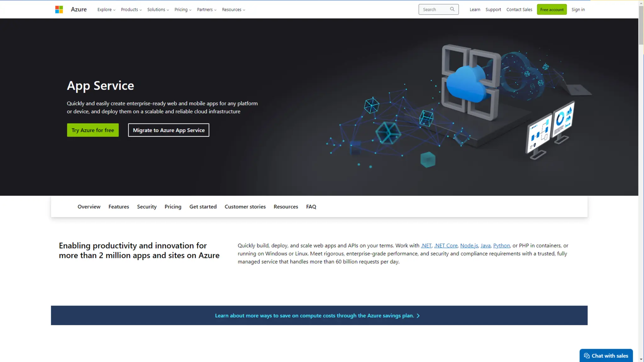Click the page vertical scrollbar thumb
This screenshot has height=362, width=644.
click(x=641, y=25)
